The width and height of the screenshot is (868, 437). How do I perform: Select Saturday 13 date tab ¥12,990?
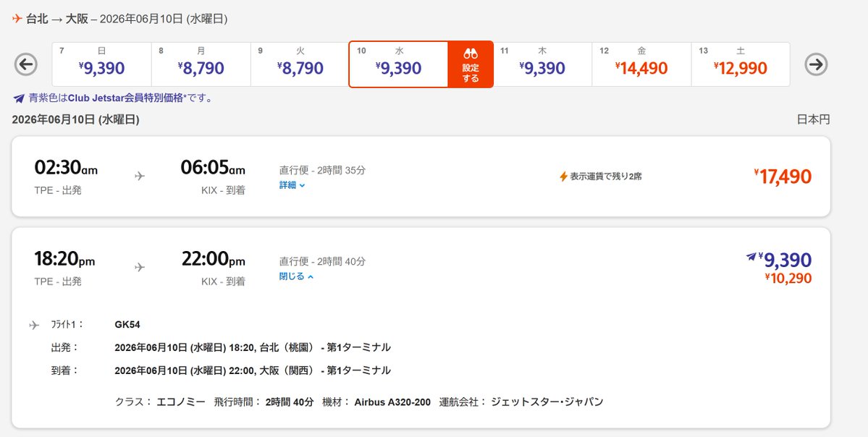click(x=741, y=64)
